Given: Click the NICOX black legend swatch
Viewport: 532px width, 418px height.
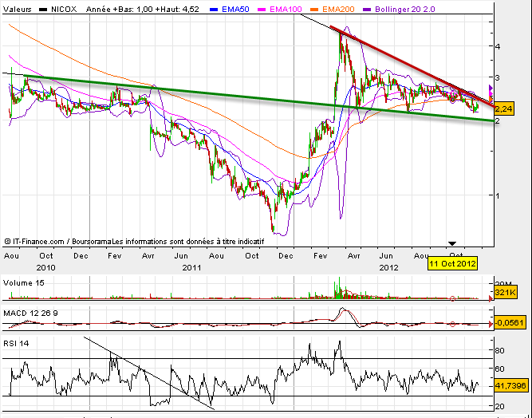Looking at the screenshot, I should point(45,9).
